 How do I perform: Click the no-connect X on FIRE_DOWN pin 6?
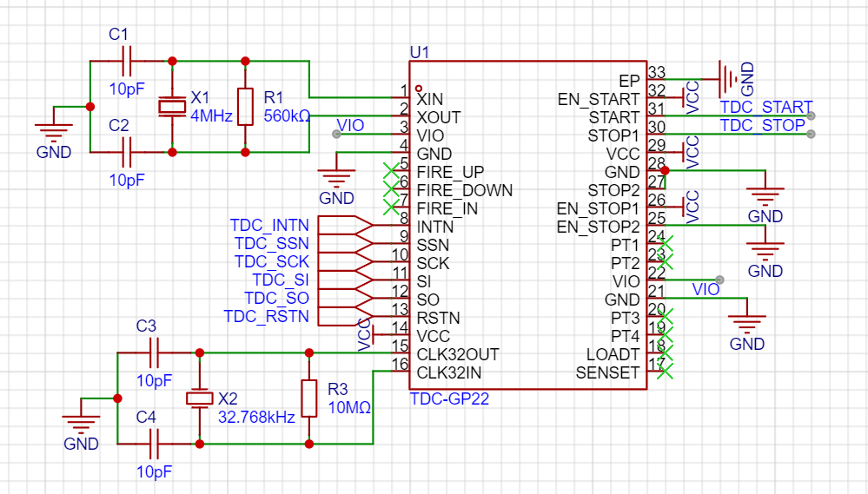click(x=391, y=188)
